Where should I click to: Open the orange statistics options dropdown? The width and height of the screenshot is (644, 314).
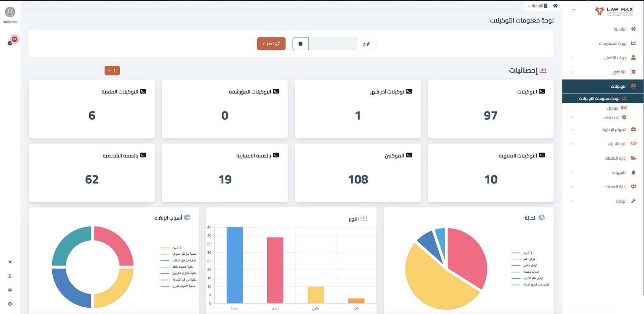click(x=112, y=70)
